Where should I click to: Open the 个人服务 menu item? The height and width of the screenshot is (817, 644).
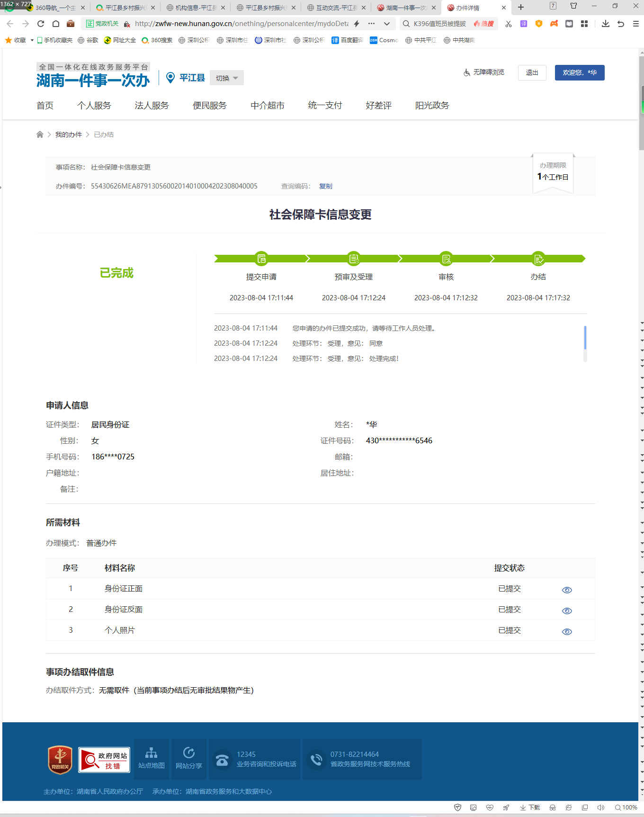click(x=94, y=105)
